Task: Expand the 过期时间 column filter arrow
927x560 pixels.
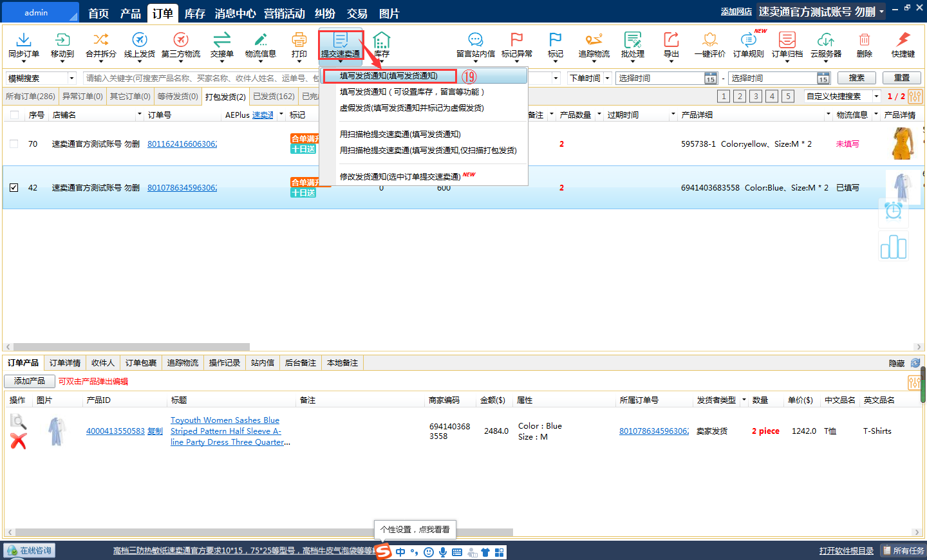Action: (673, 115)
